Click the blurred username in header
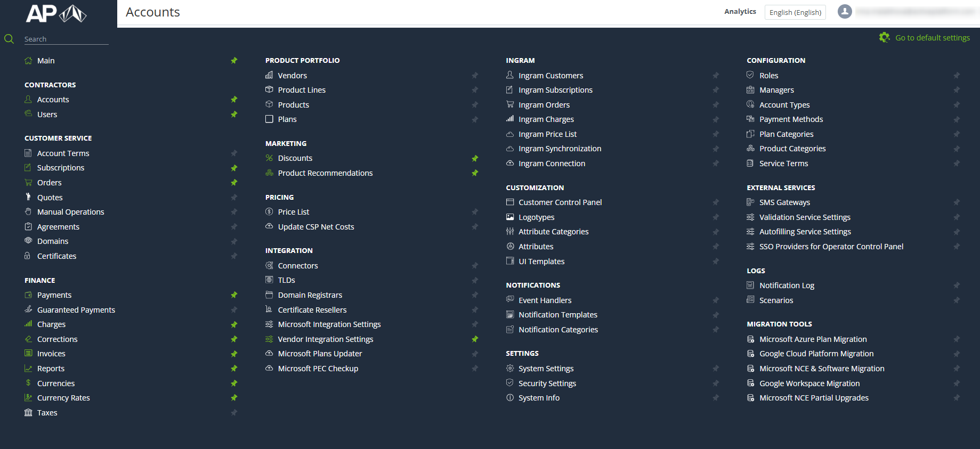 (x=916, y=11)
